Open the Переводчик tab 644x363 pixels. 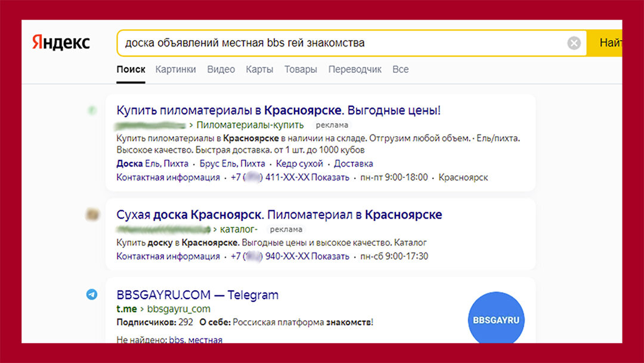tap(355, 69)
